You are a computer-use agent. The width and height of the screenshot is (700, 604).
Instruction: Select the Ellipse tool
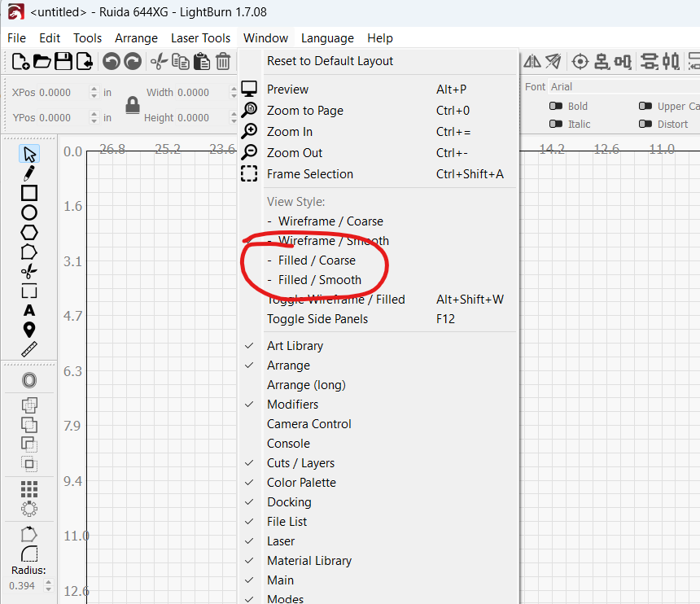pos(29,212)
